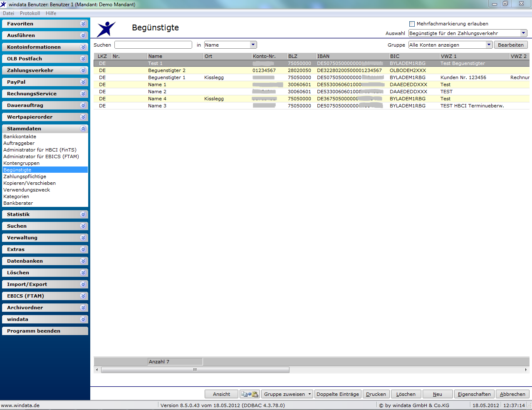Screen dimensions: 532x410
Task: Open the Gruppe zuweisen dropdown button
Action: tap(287, 394)
